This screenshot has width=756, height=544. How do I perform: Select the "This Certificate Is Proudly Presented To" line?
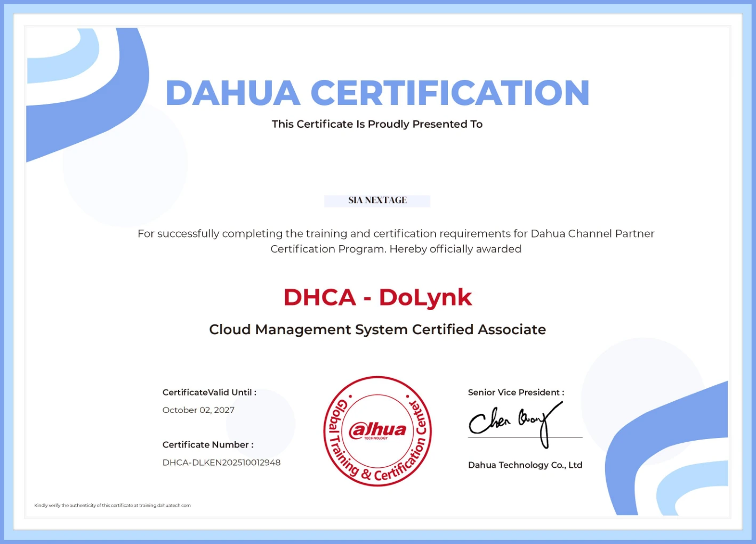coord(377,124)
